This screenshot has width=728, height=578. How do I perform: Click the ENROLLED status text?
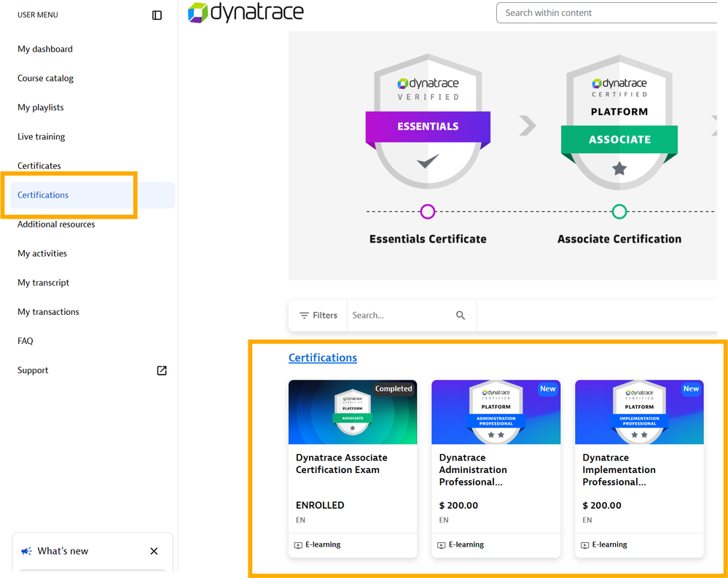tap(320, 505)
